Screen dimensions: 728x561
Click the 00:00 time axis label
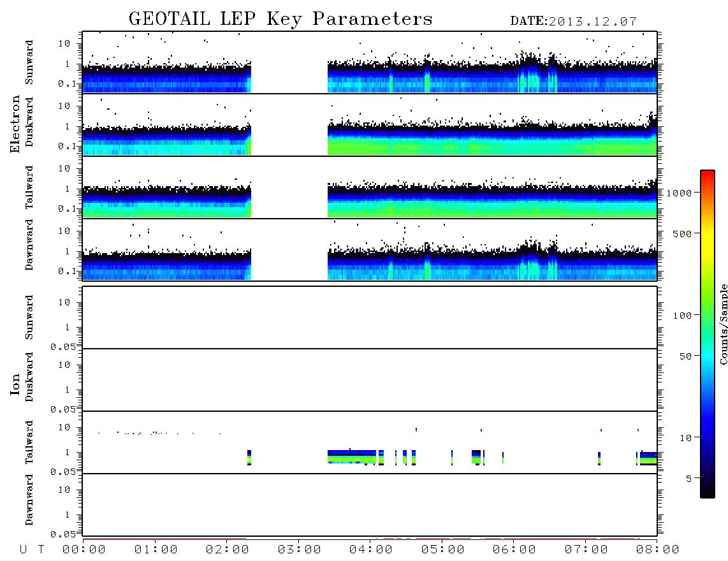pos(84,550)
